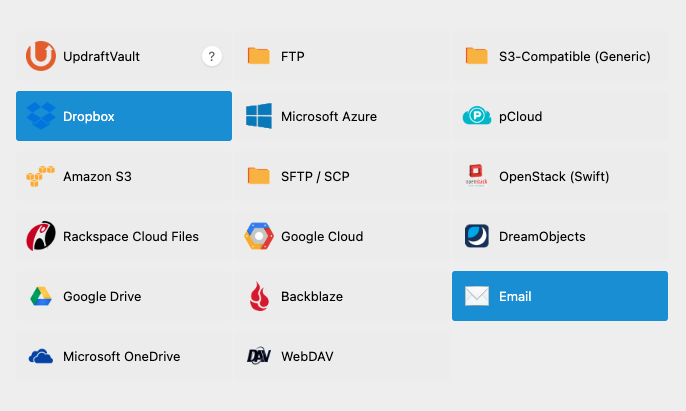Click the SFTP / SCP folder icon

pos(259,176)
